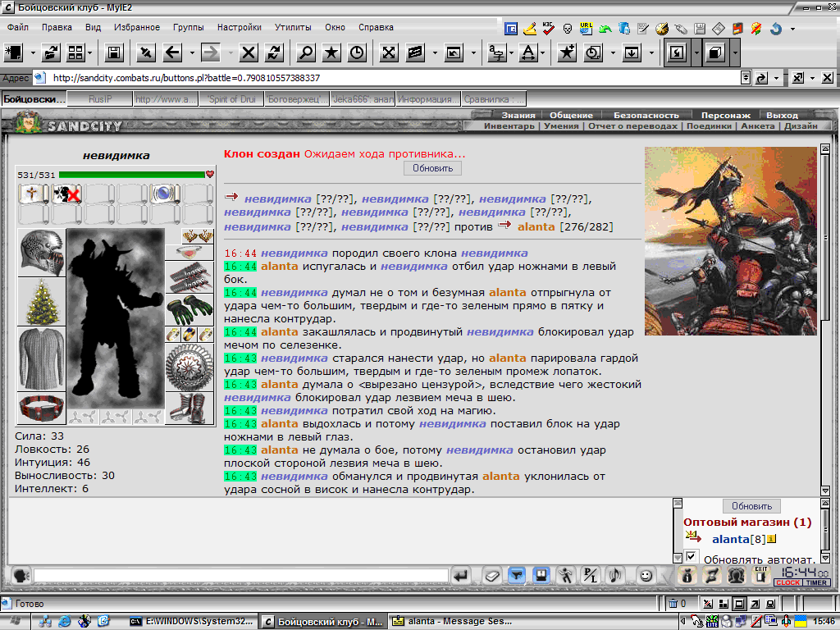The height and width of the screenshot is (630, 840).
Task: Open the address bar dropdown arrow
Action: (745, 78)
